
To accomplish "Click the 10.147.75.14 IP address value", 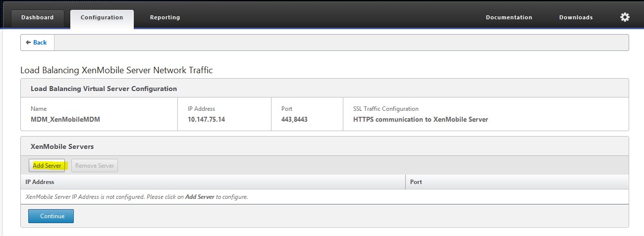I will (x=206, y=119).
